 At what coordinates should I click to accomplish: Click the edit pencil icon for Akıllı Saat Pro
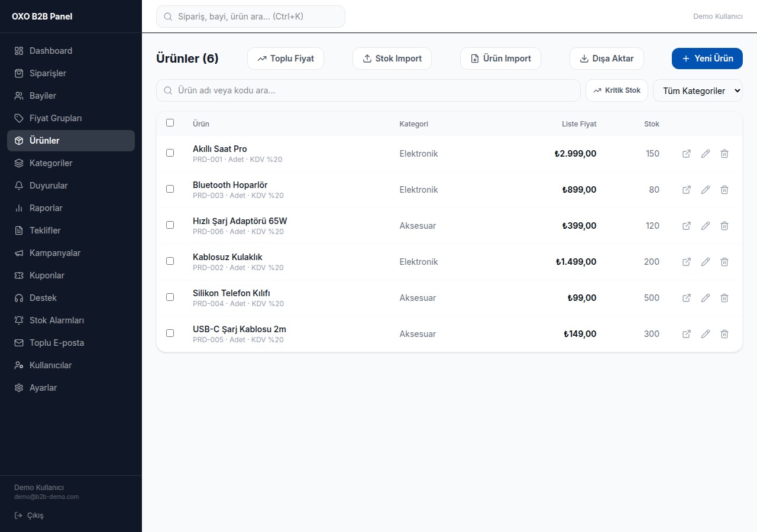coord(706,154)
